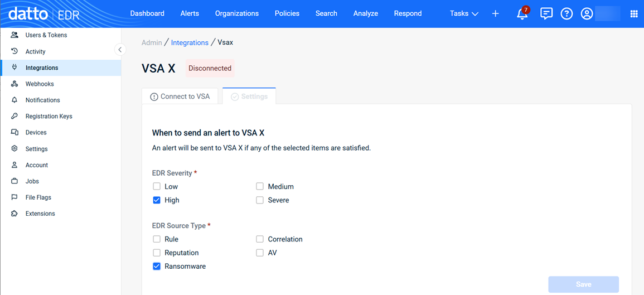
Task: Disable the Ransomware source type checkbox
Action: [x=157, y=266]
